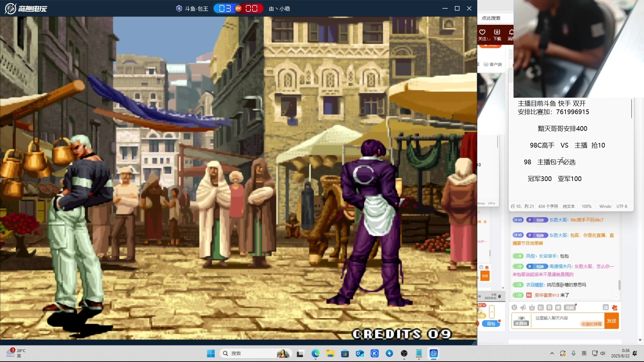The image size is (644, 362).
Task: Click the 100% zoom indicator in Notepad status bar
Action: 586,206
